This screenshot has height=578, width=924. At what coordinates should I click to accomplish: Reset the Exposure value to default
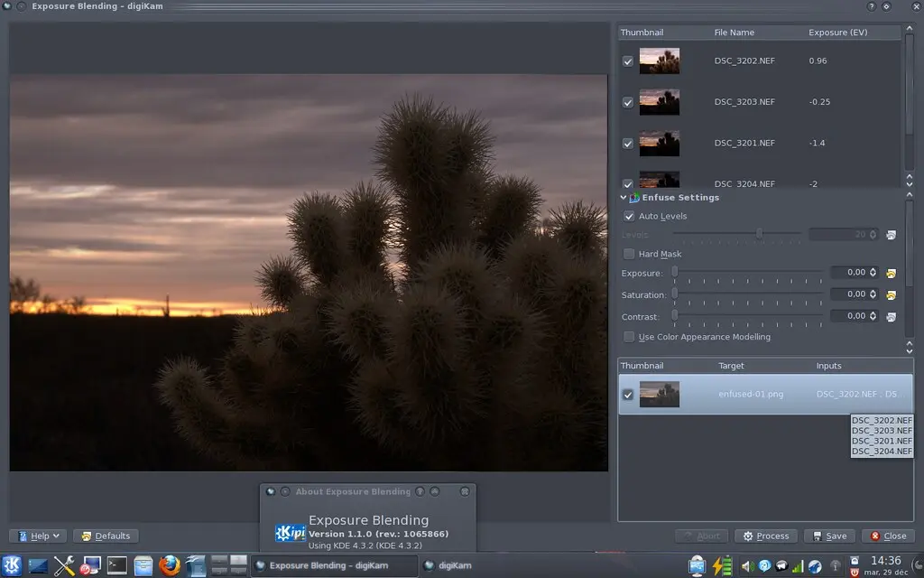click(891, 273)
